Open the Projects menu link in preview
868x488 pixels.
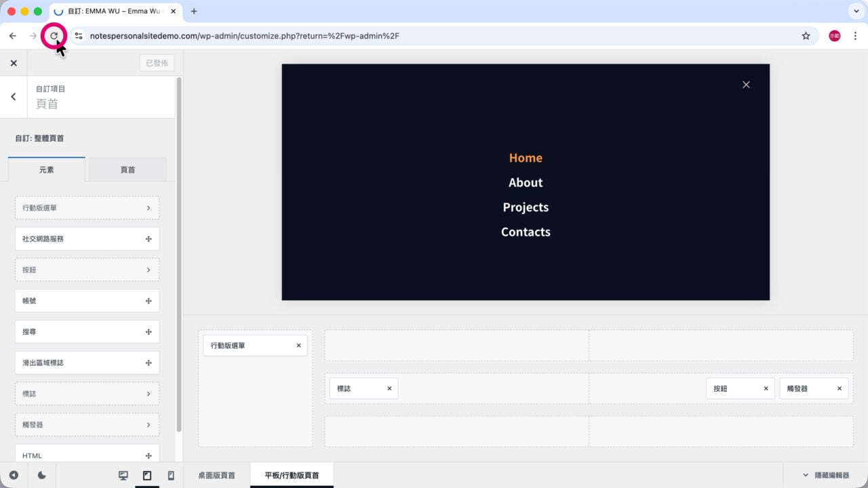pos(526,207)
